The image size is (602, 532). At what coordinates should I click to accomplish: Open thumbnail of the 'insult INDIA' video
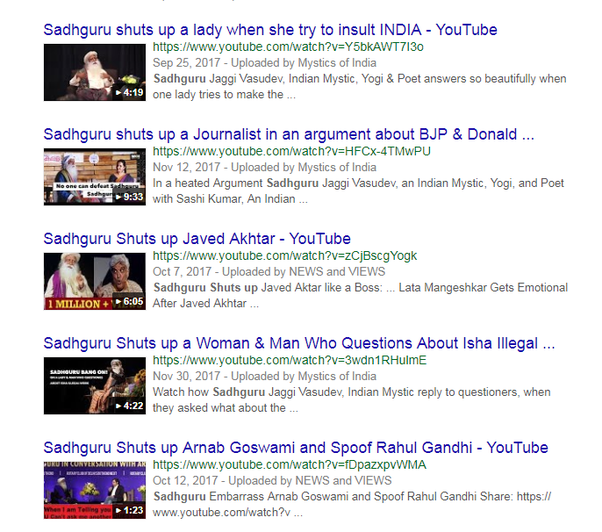click(x=95, y=73)
